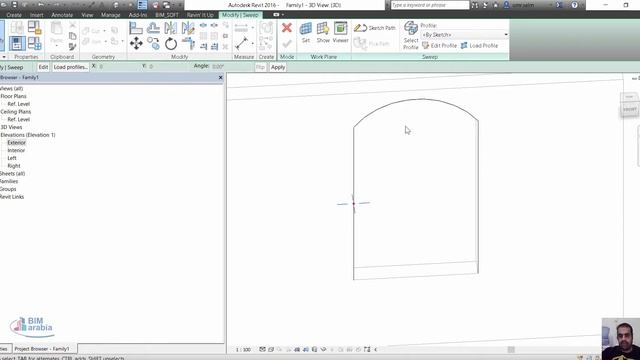Click the Match Type Properties clipboard icon

(72, 47)
